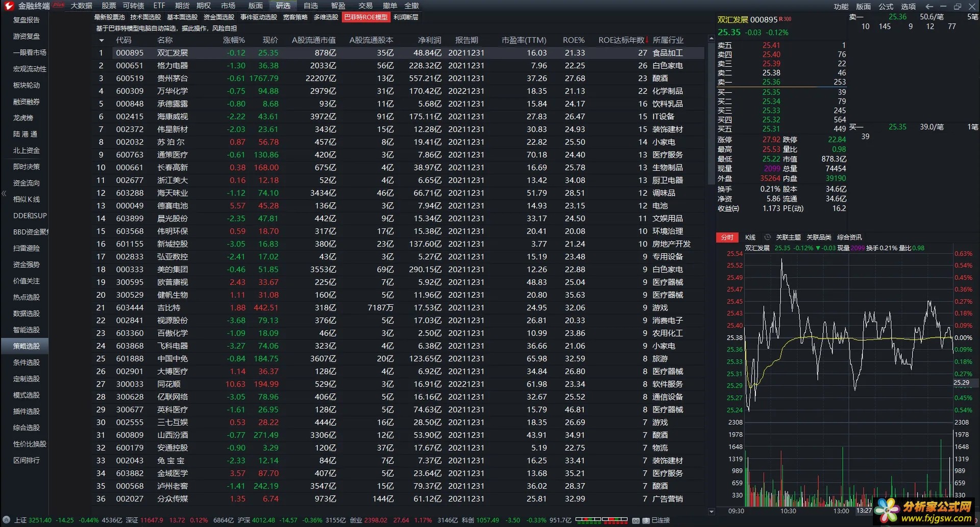
Task: Open 北上资金 in the left sidebar
Action: pyautogui.click(x=26, y=151)
